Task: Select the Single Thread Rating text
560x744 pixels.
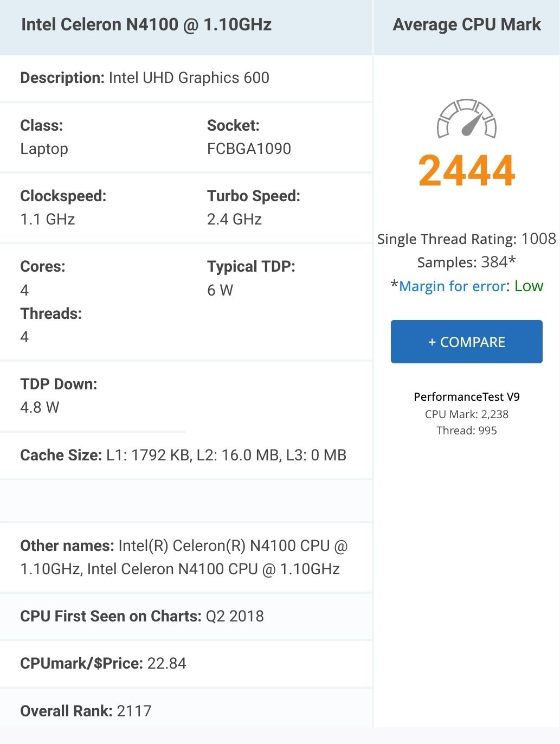Action: tap(467, 239)
